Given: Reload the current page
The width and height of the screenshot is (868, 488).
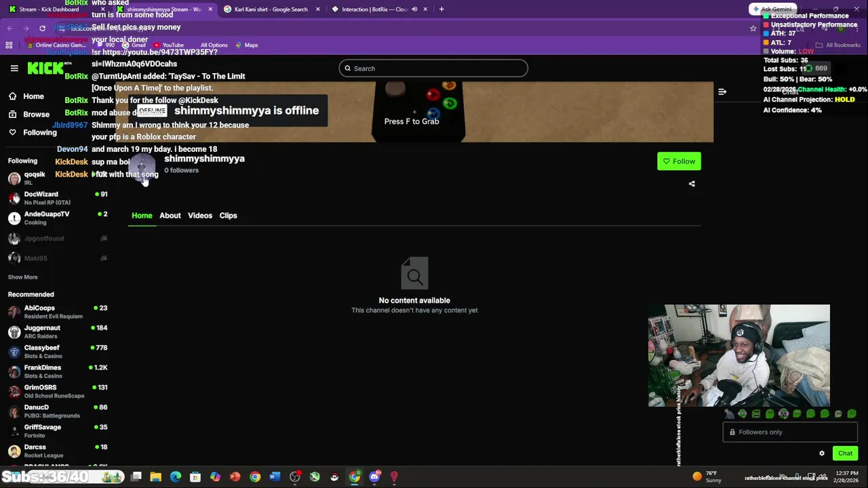Looking at the screenshot, I should click(x=42, y=28).
